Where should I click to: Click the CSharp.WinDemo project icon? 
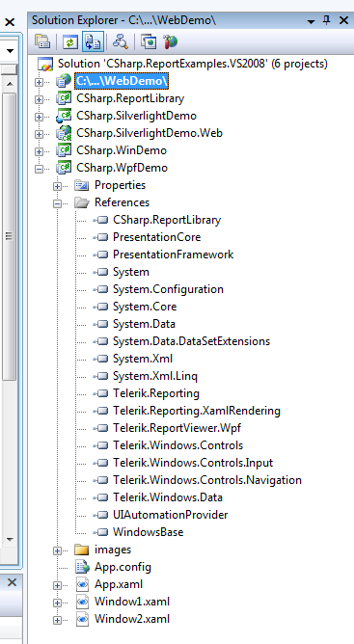[x=64, y=150]
